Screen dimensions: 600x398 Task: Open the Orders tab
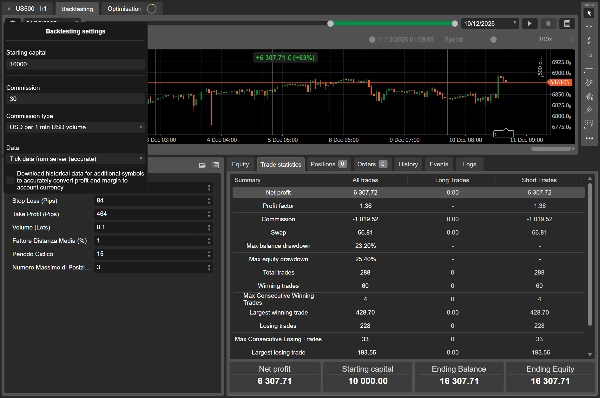tap(372, 164)
